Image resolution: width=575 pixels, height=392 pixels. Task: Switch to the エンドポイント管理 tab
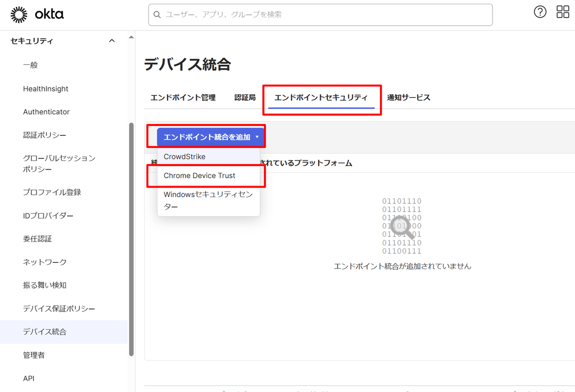[182, 98]
